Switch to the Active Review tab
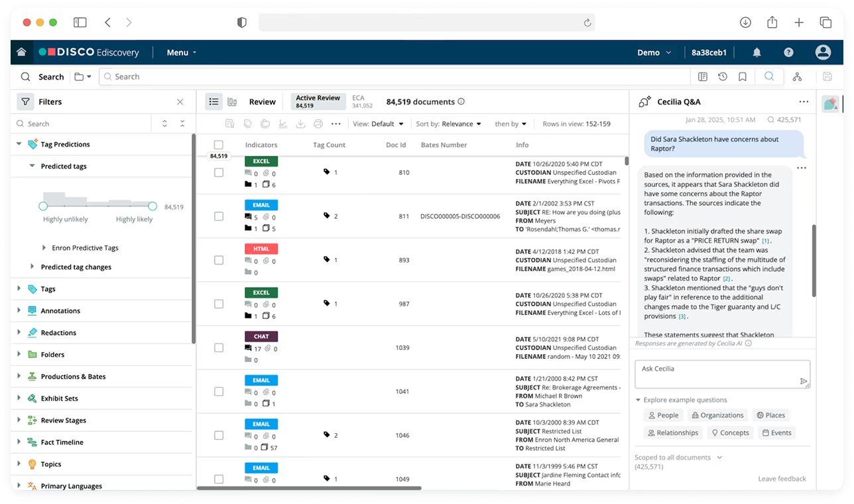Image resolution: width=854 pixels, height=504 pixels. pyautogui.click(x=318, y=101)
